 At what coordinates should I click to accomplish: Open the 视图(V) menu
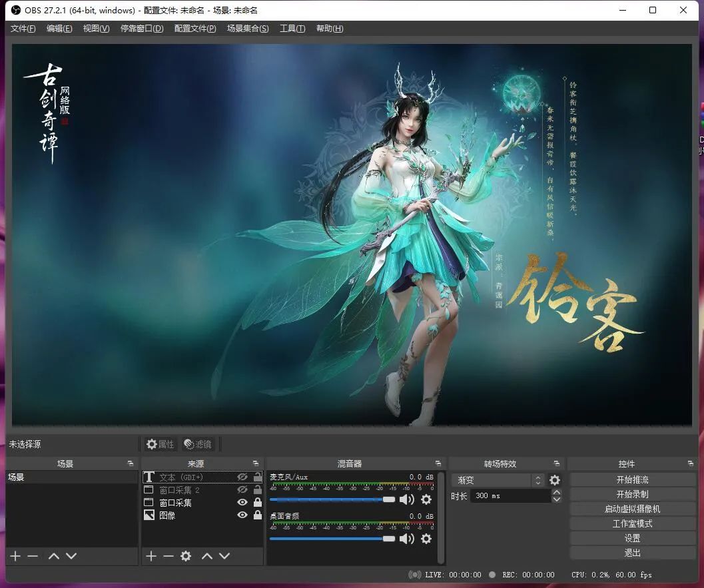point(96,29)
